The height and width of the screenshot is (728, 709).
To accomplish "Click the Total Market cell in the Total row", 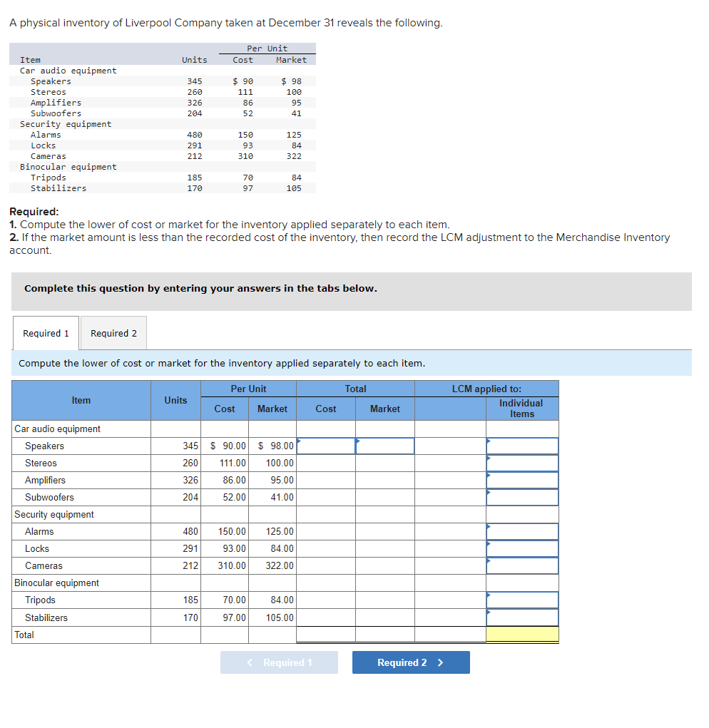I will [385, 635].
